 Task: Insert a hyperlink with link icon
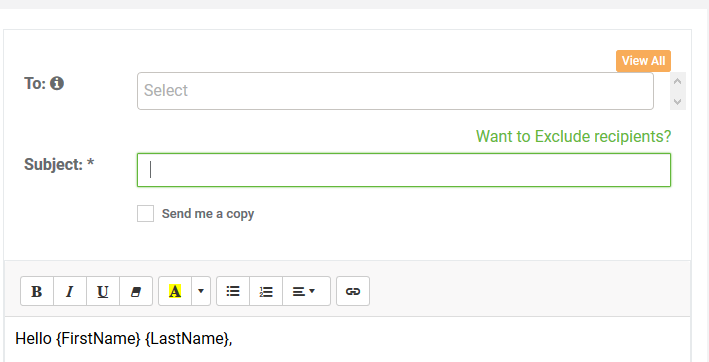click(x=353, y=291)
